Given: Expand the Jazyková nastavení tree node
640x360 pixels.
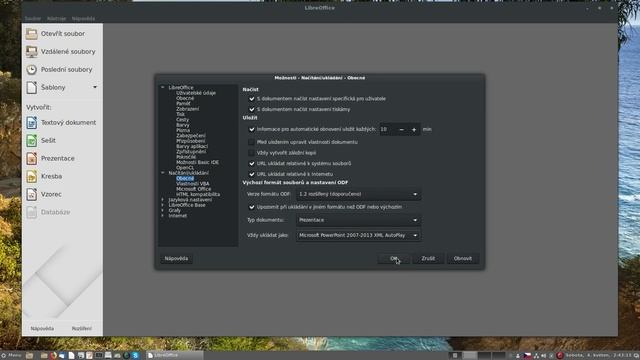Looking at the screenshot, I should coord(163,200).
